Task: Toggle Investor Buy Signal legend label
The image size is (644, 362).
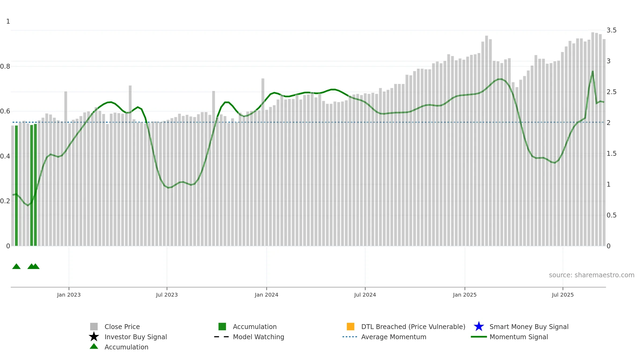Action: point(136,337)
